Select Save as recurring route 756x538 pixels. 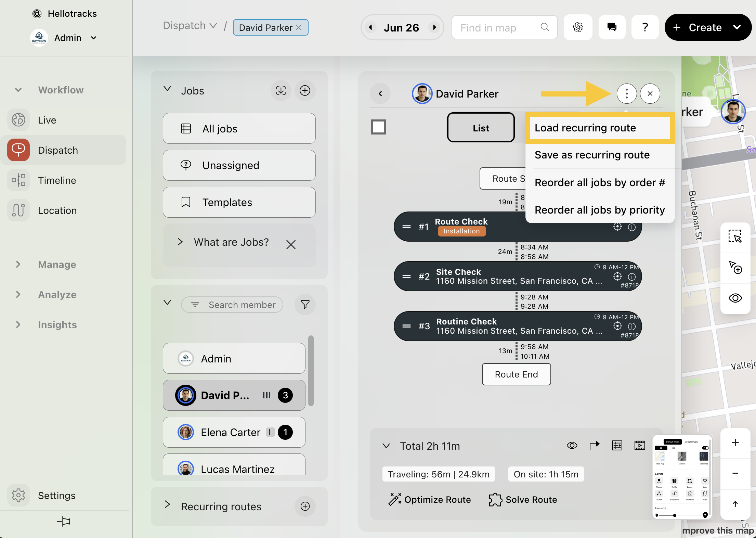click(600, 155)
